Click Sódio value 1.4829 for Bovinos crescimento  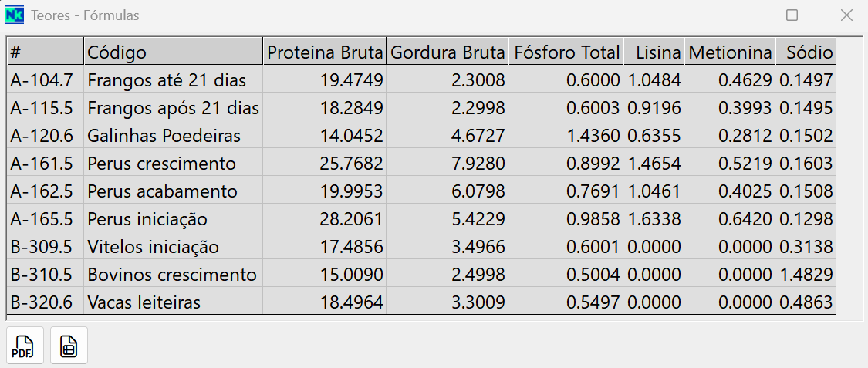coord(806,274)
